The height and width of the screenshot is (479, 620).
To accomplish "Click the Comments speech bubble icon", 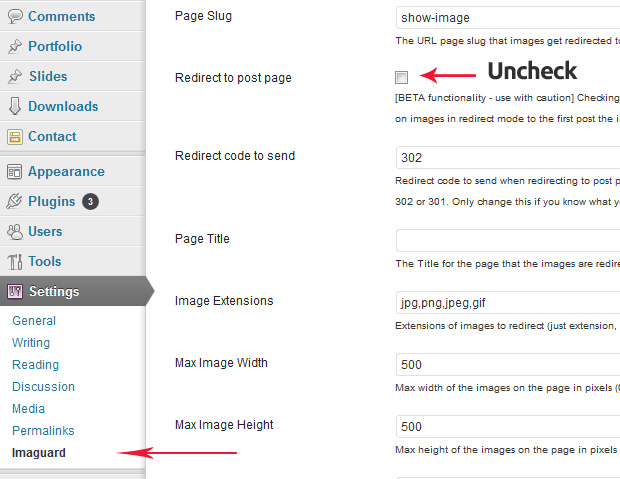I will (15, 17).
